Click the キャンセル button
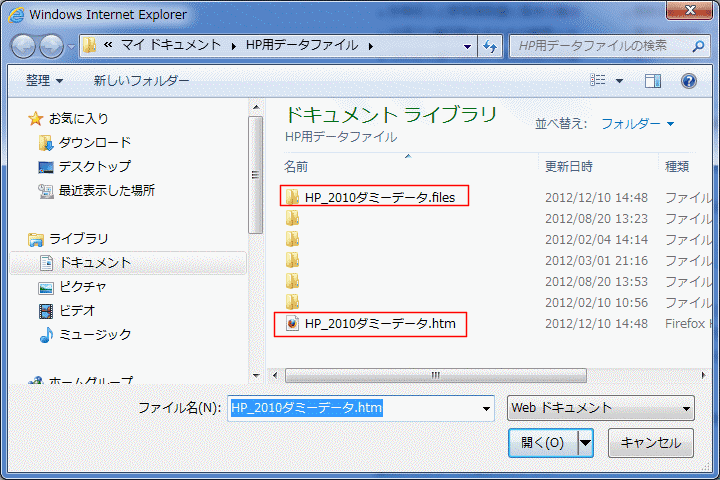 pos(651,443)
